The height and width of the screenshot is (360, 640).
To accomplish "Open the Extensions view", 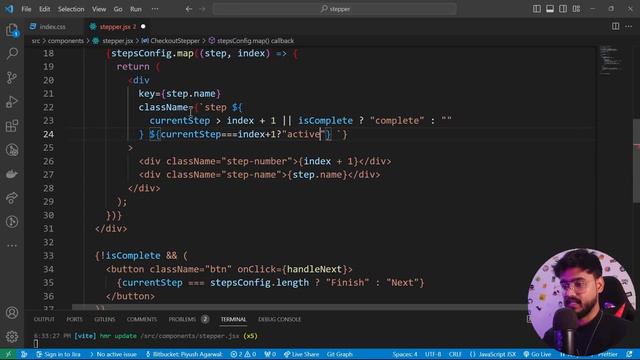I will pos(12,125).
